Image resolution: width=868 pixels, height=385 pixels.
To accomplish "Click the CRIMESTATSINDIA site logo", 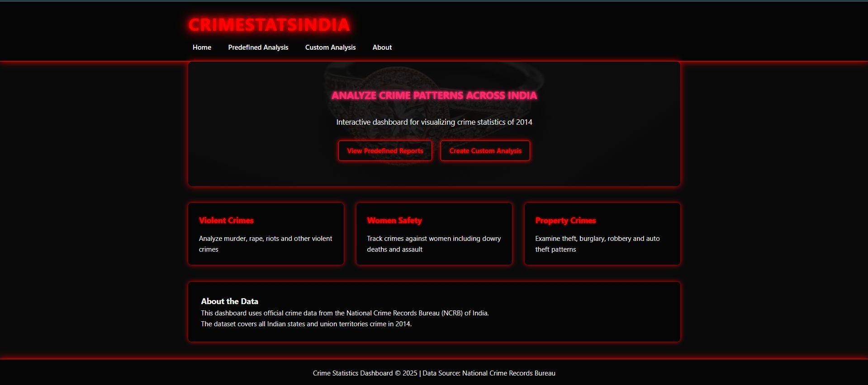I will [x=269, y=25].
